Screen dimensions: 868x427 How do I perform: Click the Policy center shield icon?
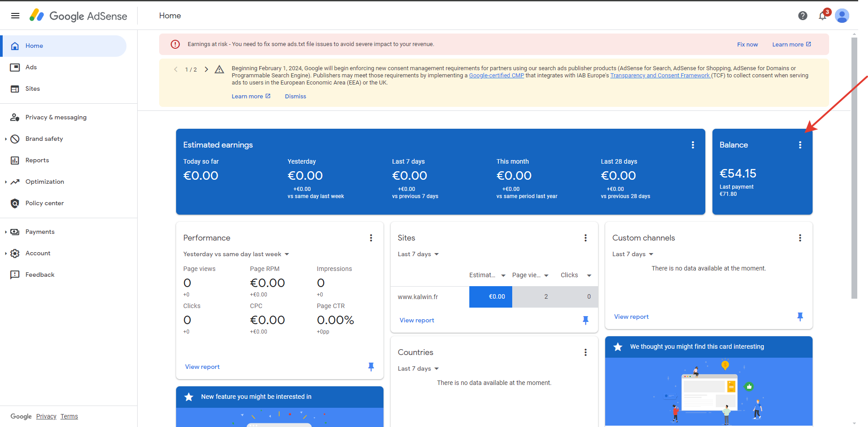tap(15, 203)
